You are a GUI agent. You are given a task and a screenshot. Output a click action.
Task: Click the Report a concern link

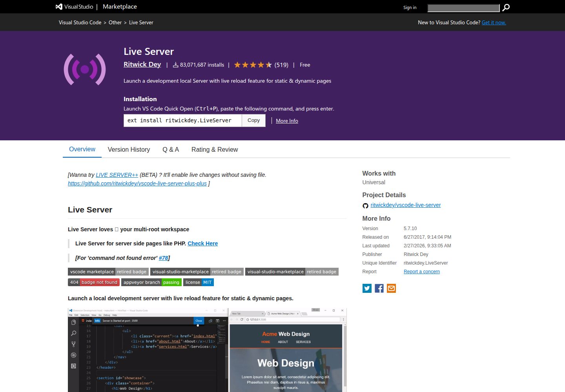tap(421, 272)
